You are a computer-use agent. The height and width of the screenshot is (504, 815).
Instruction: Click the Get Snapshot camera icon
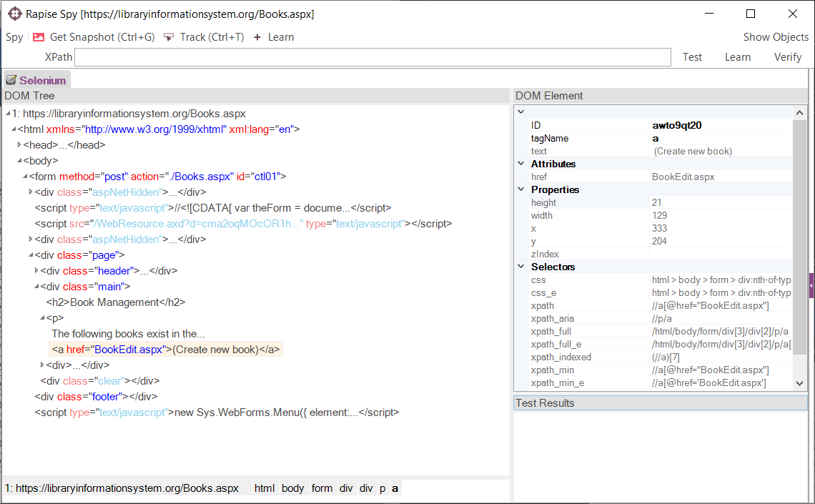click(39, 37)
